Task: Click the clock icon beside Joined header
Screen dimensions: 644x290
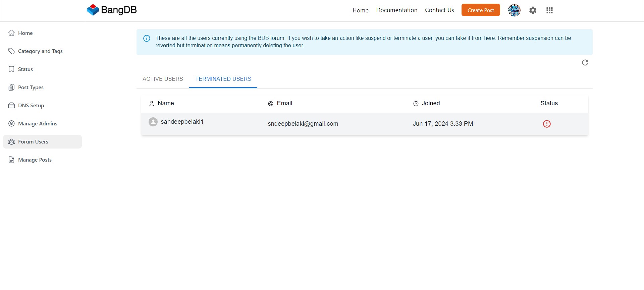Action: tap(416, 104)
